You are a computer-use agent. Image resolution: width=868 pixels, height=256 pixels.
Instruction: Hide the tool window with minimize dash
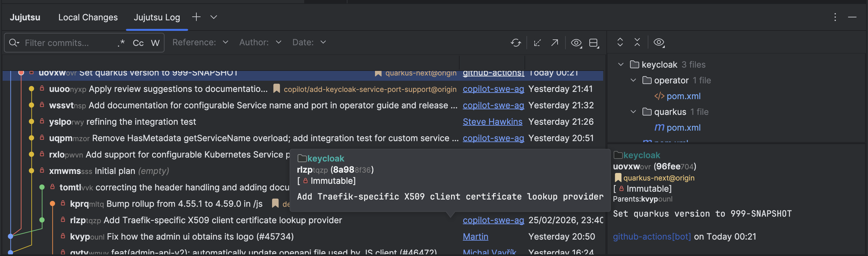(x=852, y=17)
